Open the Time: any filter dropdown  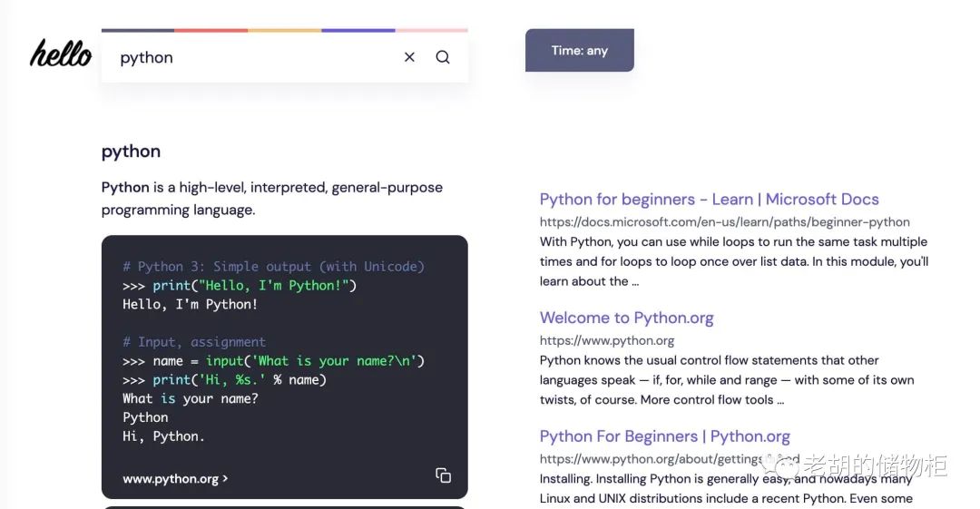(x=579, y=50)
